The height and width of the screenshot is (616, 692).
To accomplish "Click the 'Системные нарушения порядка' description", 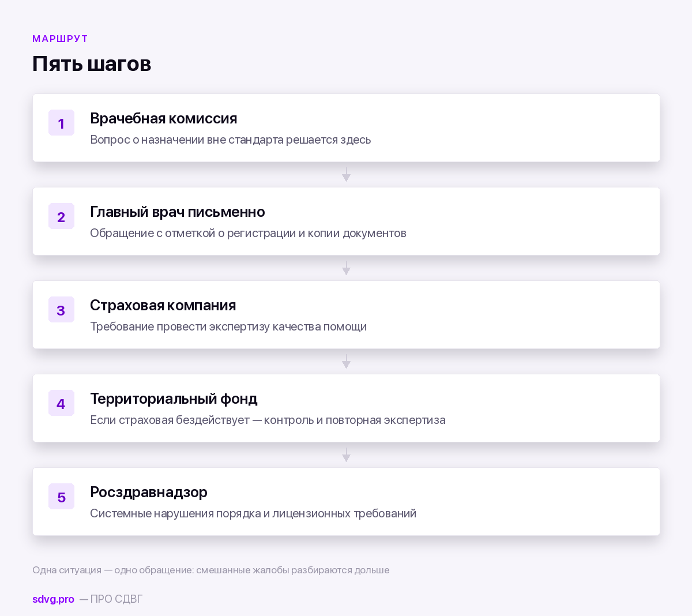I will click(x=253, y=513).
